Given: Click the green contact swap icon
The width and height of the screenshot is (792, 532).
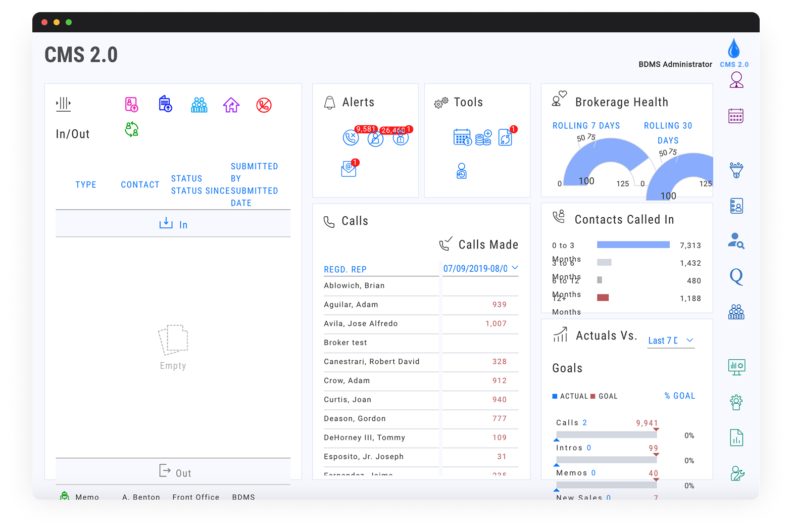Looking at the screenshot, I should pos(131,129).
